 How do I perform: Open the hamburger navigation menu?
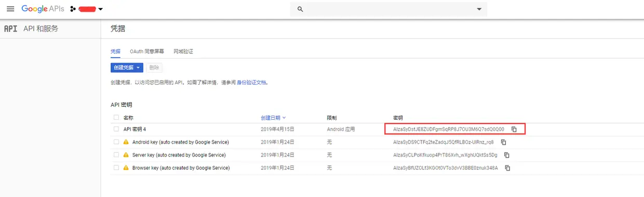tap(10, 9)
